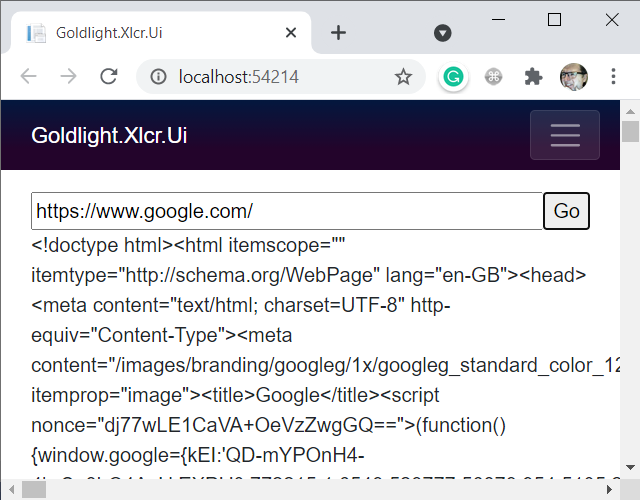Open Chrome's three-dot menu
This screenshot has height=500, width=640.
(x=613, y=76)
